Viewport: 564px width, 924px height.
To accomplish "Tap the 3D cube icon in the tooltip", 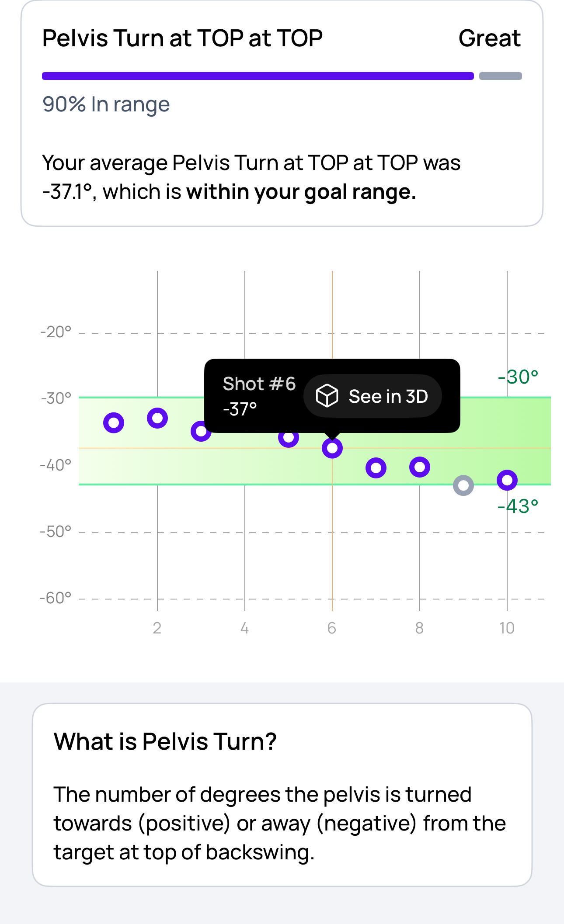I will coord(326,395).
